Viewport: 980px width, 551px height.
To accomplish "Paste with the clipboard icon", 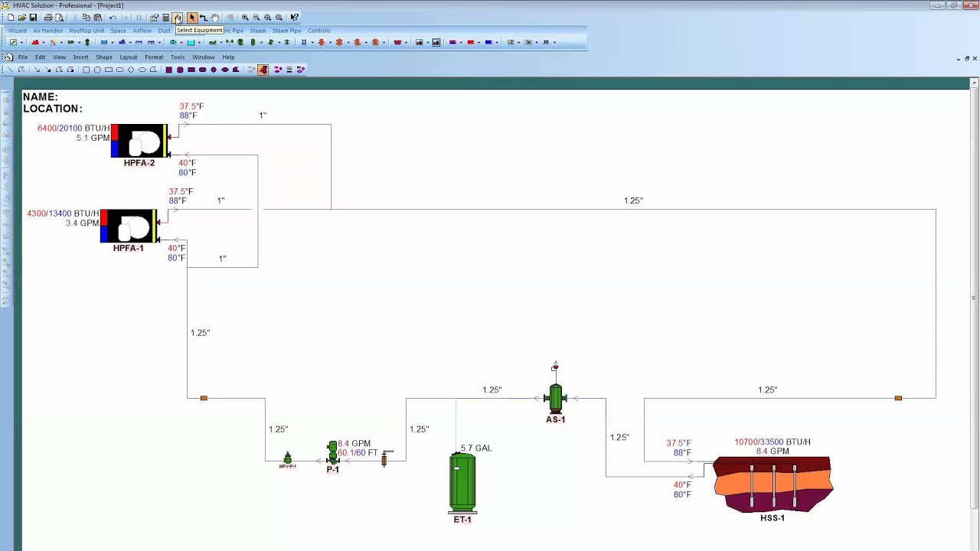I will pyautogui.click(x=97, y=18).
